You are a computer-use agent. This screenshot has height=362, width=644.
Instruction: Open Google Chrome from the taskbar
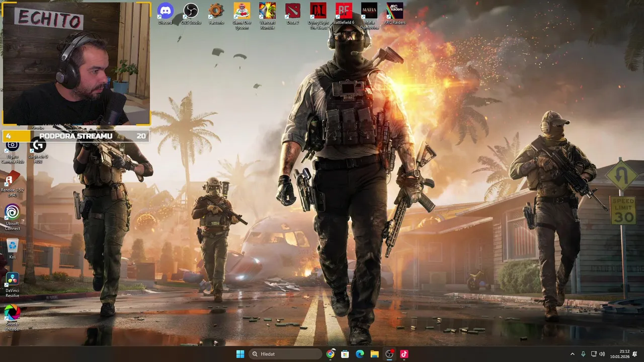coord(330,354)
